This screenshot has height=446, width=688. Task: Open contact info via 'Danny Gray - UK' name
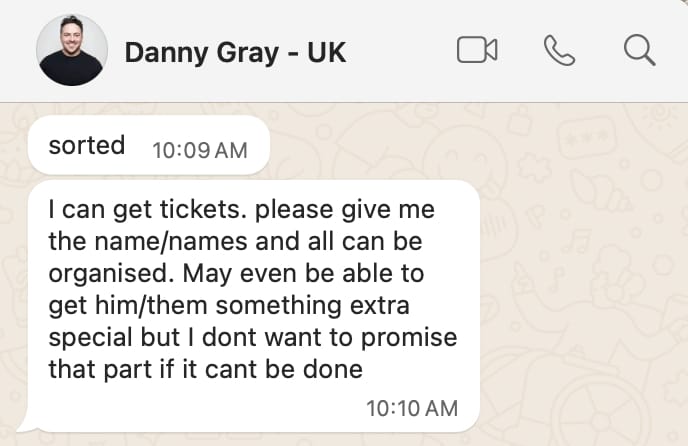point(236,53)
